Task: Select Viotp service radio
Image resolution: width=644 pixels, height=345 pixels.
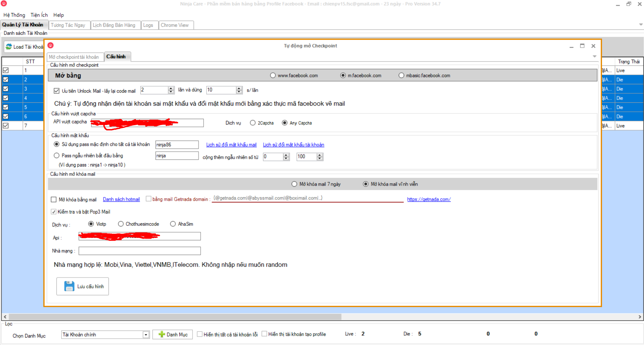Action: (91, 224)
